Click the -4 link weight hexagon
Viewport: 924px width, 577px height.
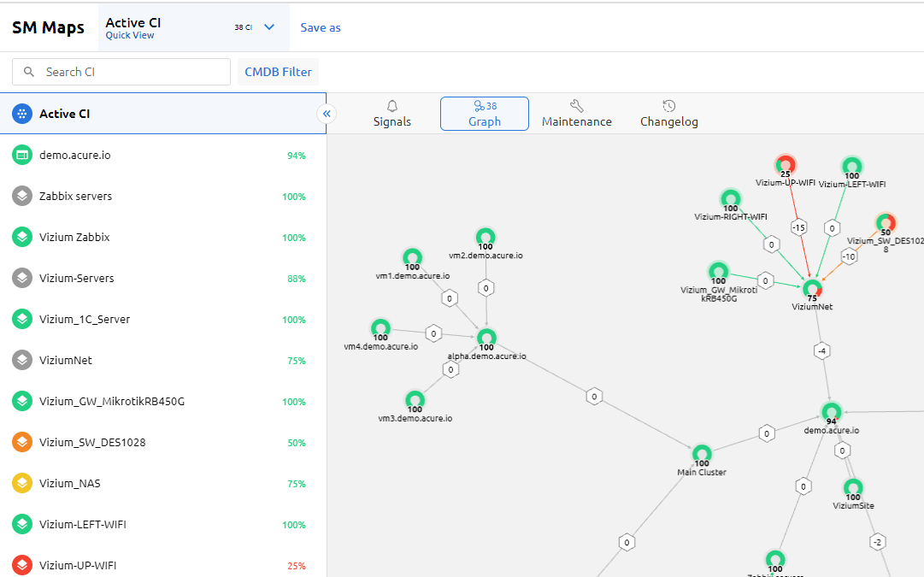[822, 351]
